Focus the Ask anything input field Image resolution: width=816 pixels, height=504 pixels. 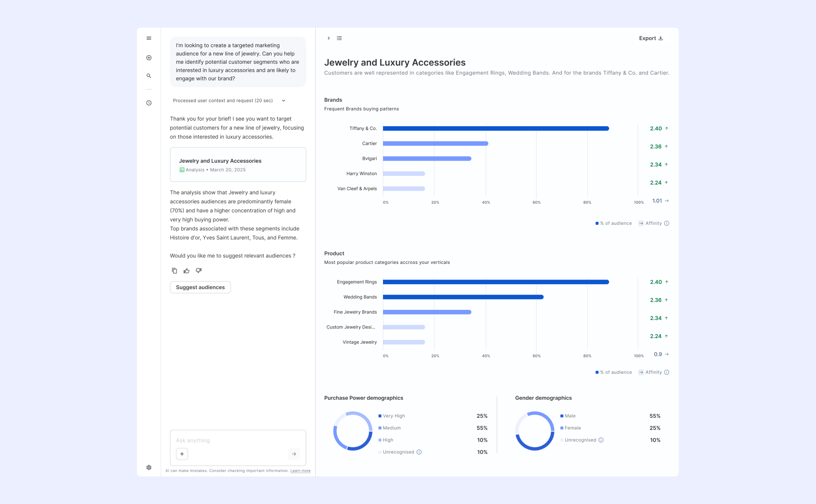click(238, 441)
